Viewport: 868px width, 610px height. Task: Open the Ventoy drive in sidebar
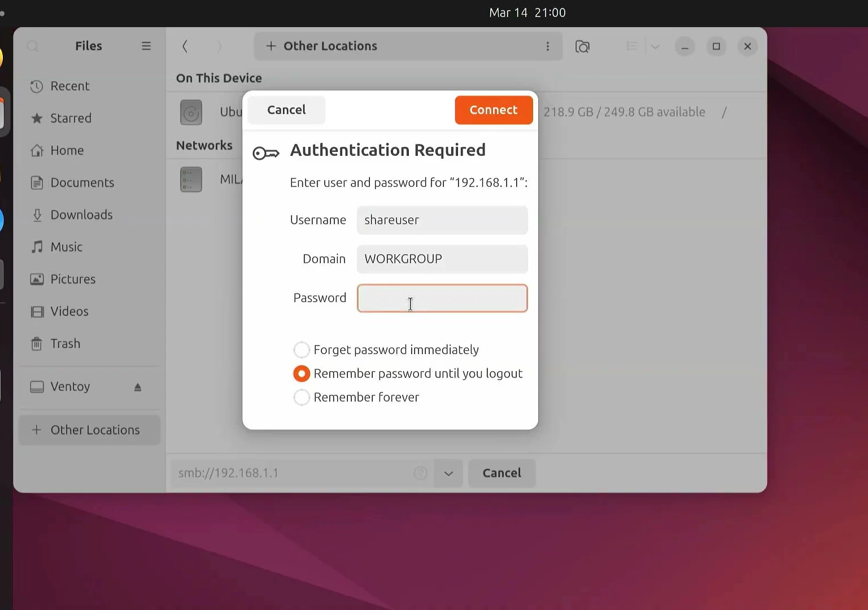[70, 386]
